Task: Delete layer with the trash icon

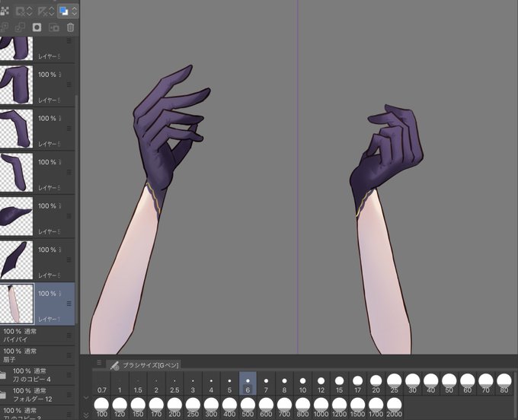Action: (70, 27)
